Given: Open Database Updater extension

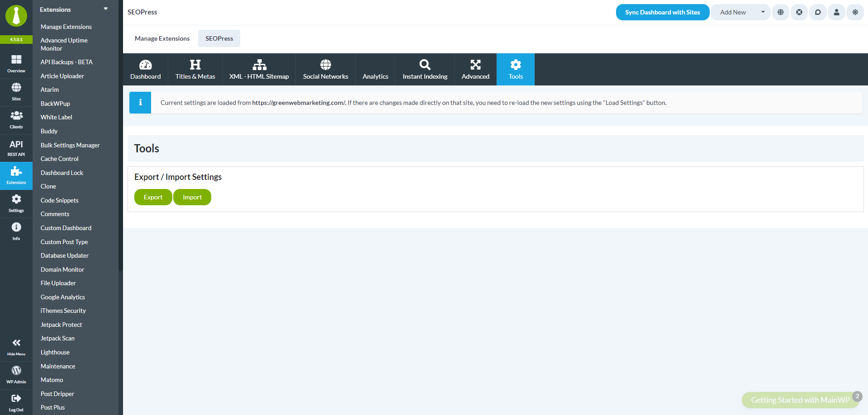Looking at the screenshot, I should click(65, 255).
